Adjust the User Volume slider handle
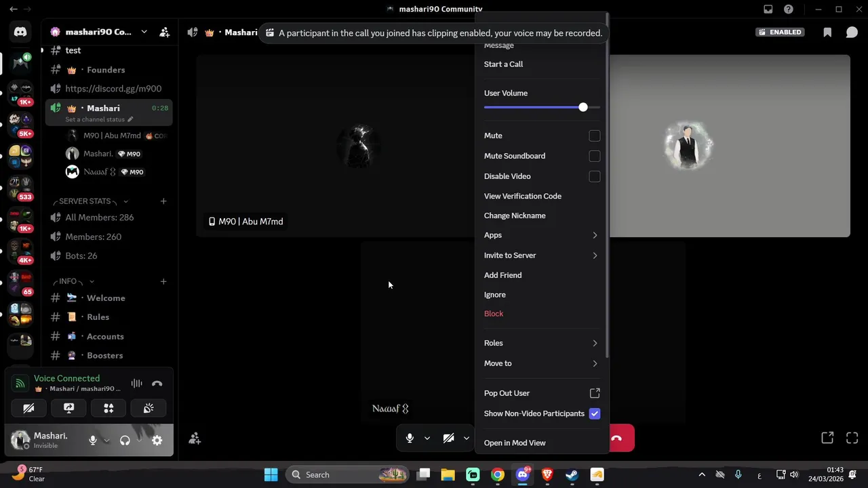 point(583,107)
